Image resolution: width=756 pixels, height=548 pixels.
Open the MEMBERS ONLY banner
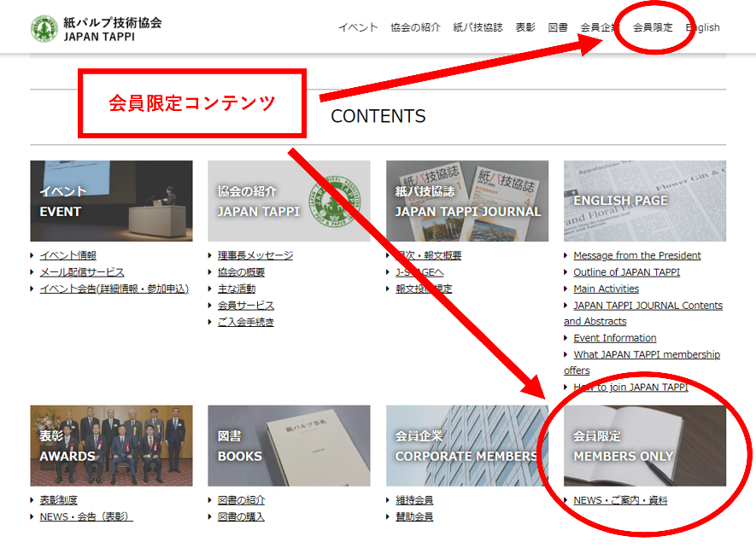[645, 446]
